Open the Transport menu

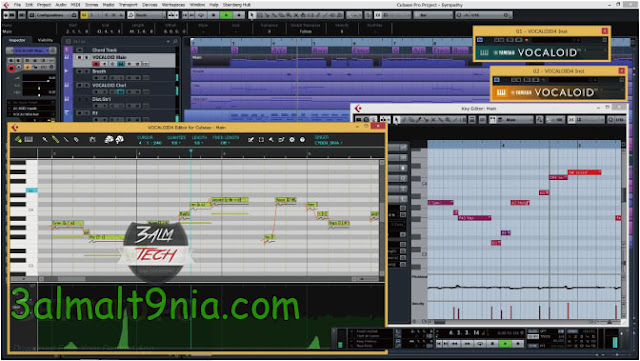[128, 5]
